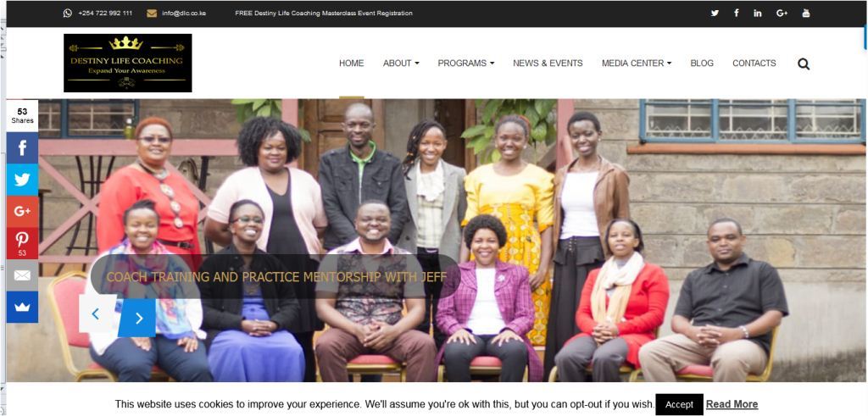Tweet this page from sidebar
868x416 pixels.
tap(22, 180)
